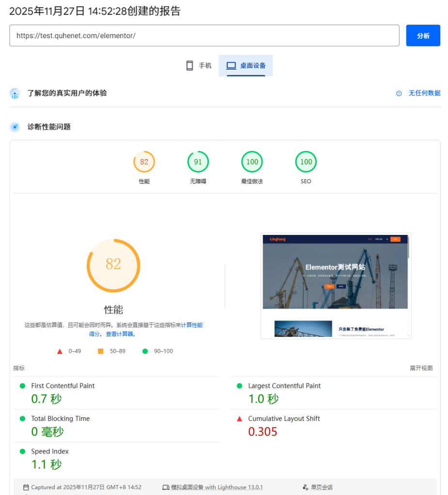The height and width of the screenshot is (495, 448).
Task: Jump to the 100 SEO score gauge
Action: 306,162
